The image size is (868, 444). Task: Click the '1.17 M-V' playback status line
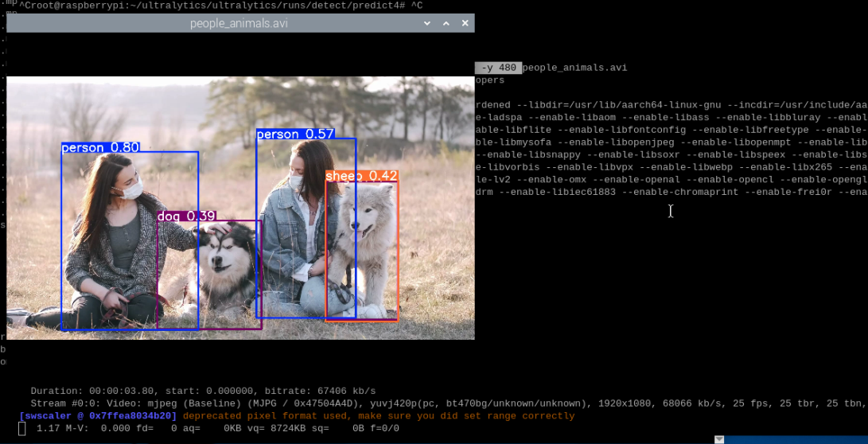[217, 429]
